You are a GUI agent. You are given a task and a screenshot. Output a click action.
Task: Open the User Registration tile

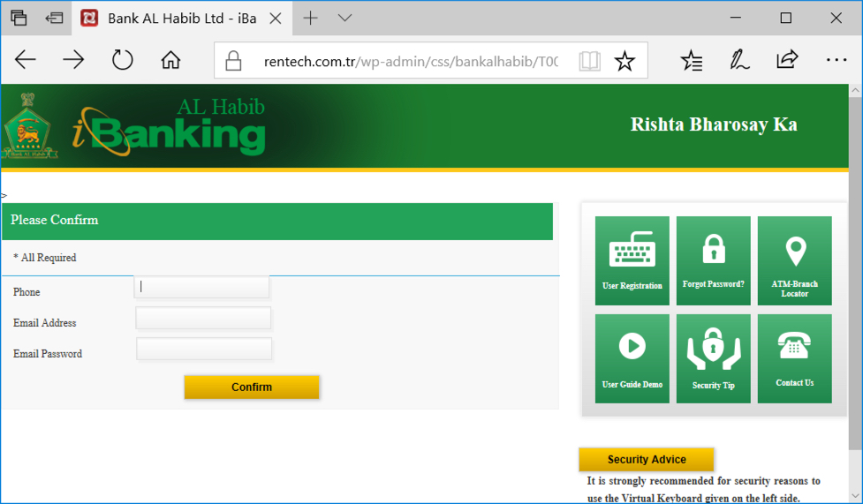click(632, 260)
